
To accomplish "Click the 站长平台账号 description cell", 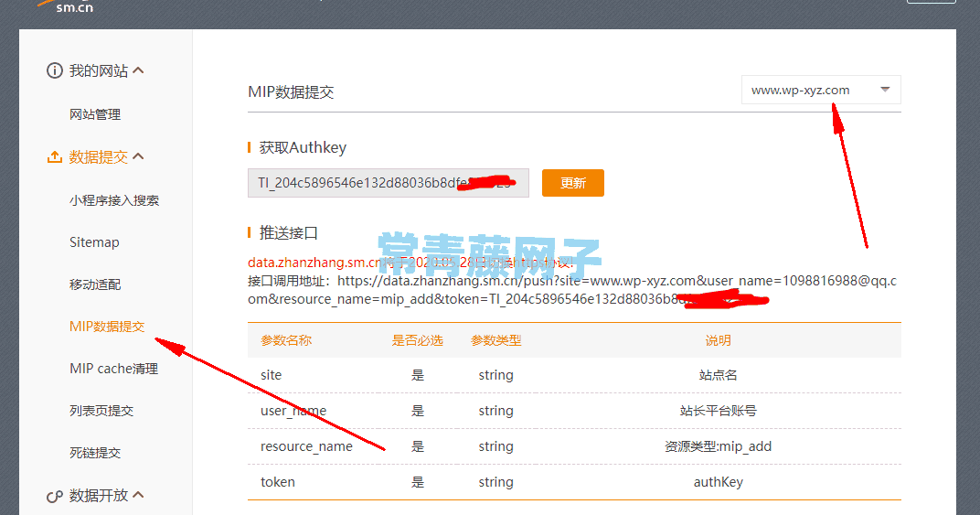I will [x=719, y=411].
